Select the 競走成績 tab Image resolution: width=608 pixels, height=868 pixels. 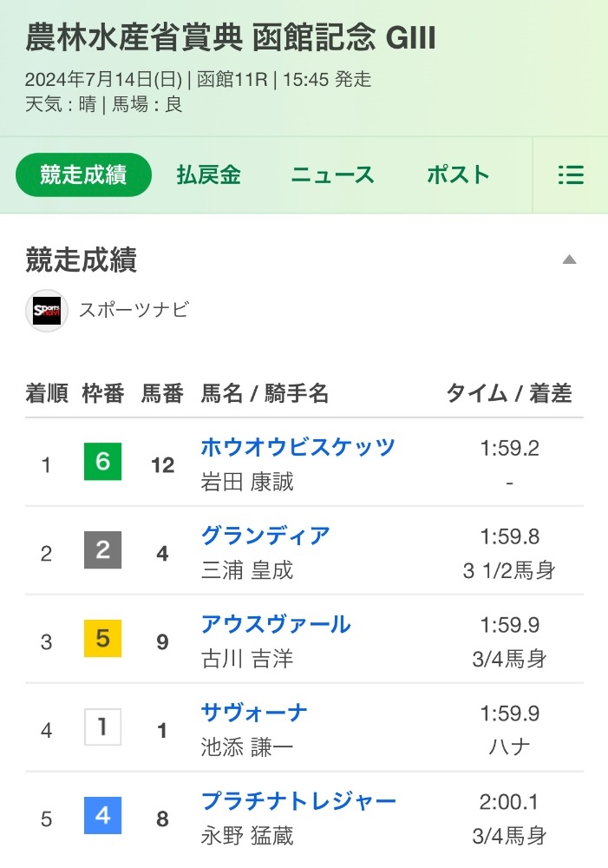tap(83, 175)
